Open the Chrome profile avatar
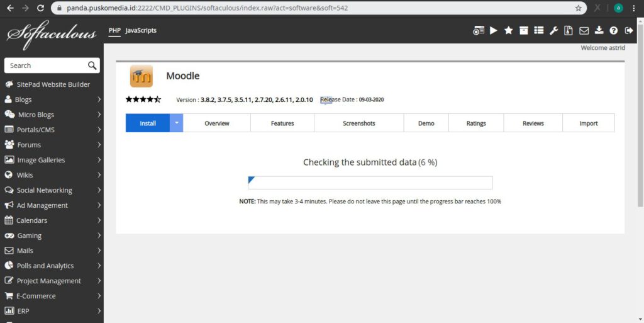644x323 pixels. (x=618, y=8)
